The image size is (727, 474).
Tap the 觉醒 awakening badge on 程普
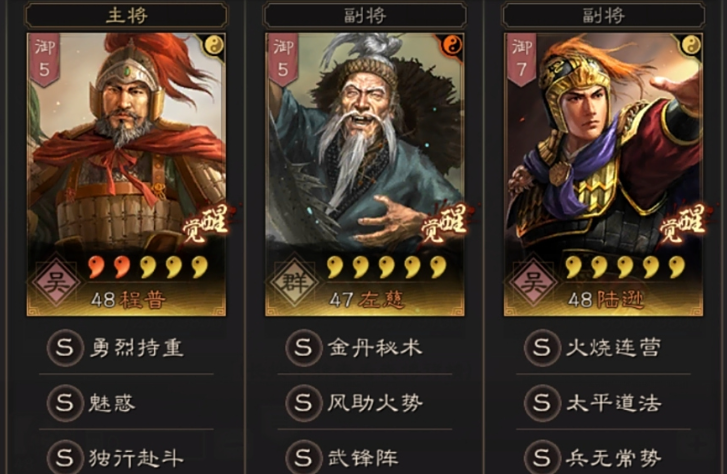tap(206, 224)
